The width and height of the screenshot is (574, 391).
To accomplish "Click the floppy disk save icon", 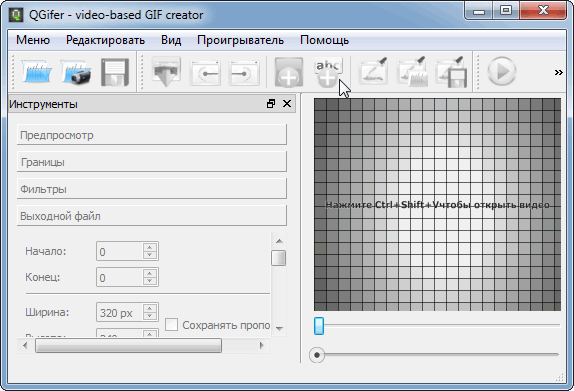I will [x=115, y=72].
